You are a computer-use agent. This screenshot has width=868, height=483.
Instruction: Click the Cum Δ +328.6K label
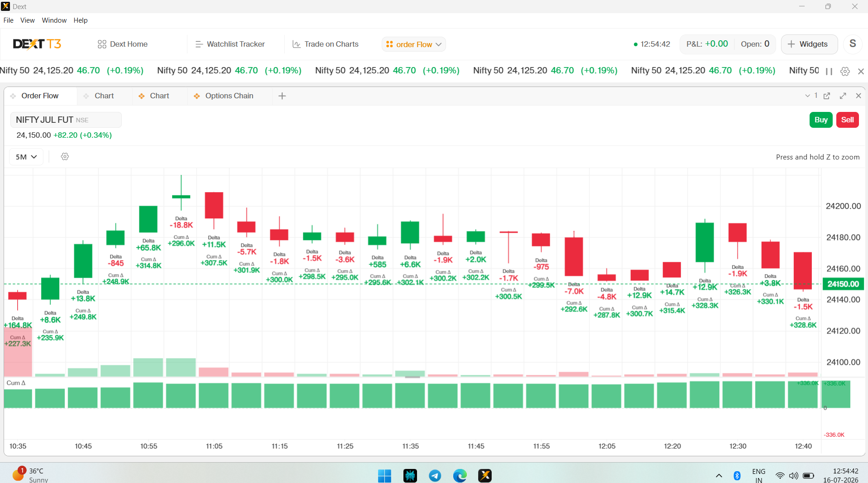point(803,322)
